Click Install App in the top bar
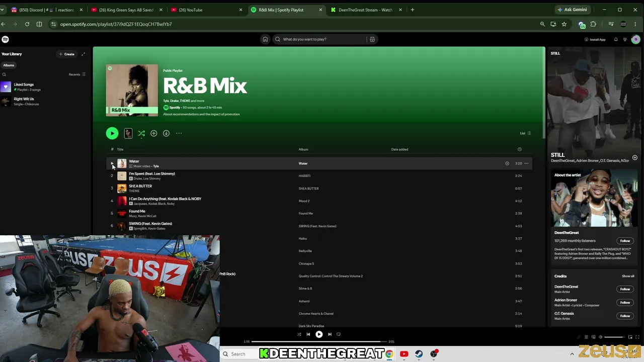The width and height of the screenshot is (644, 362). pyautogui.click(x=595, y=39)
